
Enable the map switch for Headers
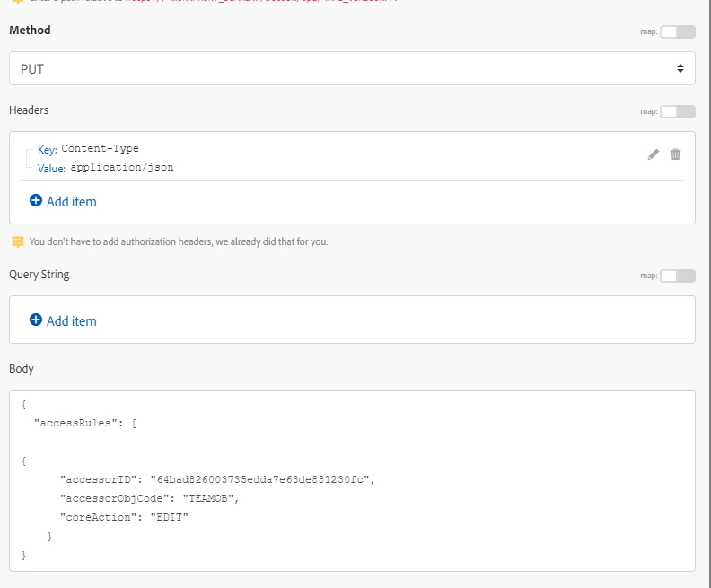point(677,111)
